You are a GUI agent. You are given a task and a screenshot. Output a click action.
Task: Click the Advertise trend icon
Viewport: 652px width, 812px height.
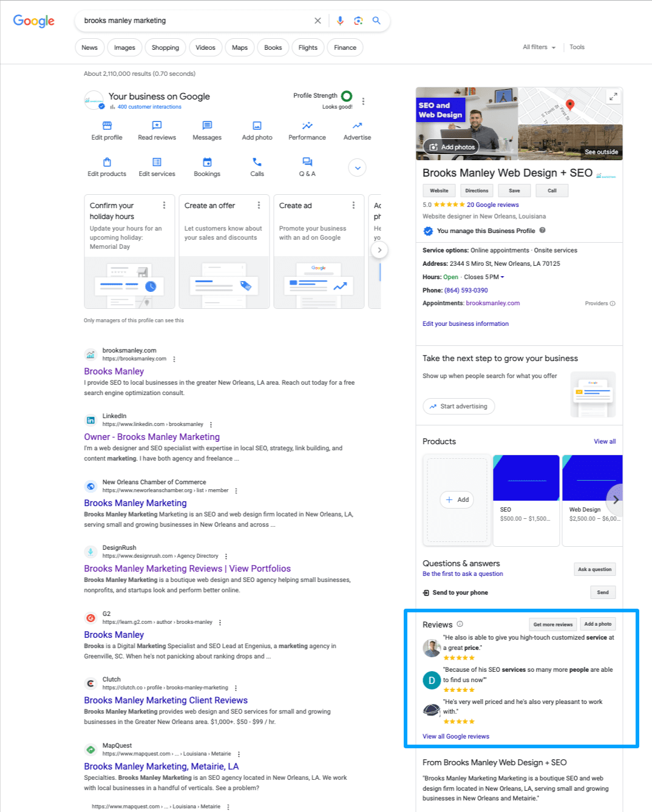pos(357,126)
